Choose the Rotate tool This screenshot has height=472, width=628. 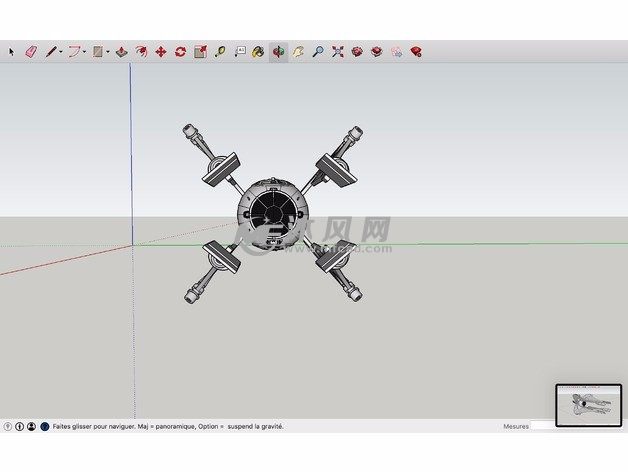point(180,51)
